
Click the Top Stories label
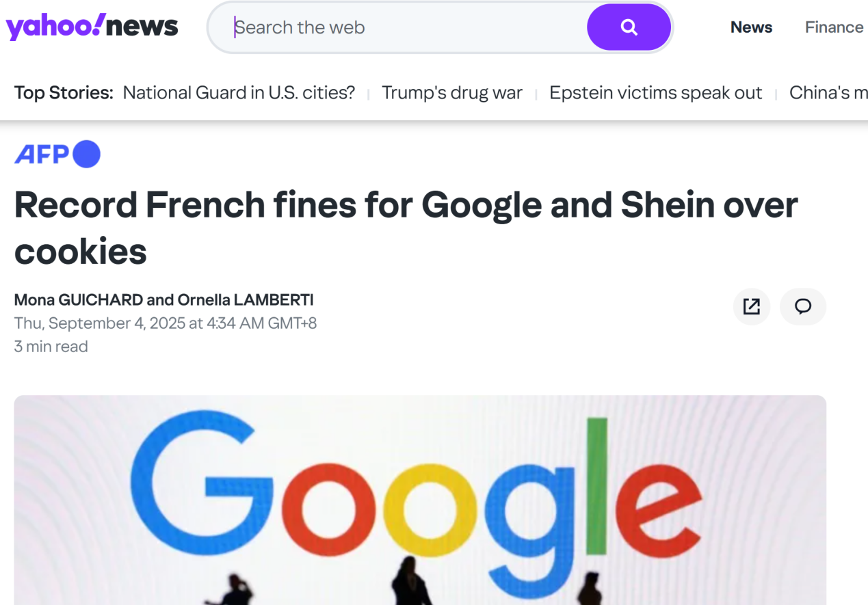pos(64,92)
